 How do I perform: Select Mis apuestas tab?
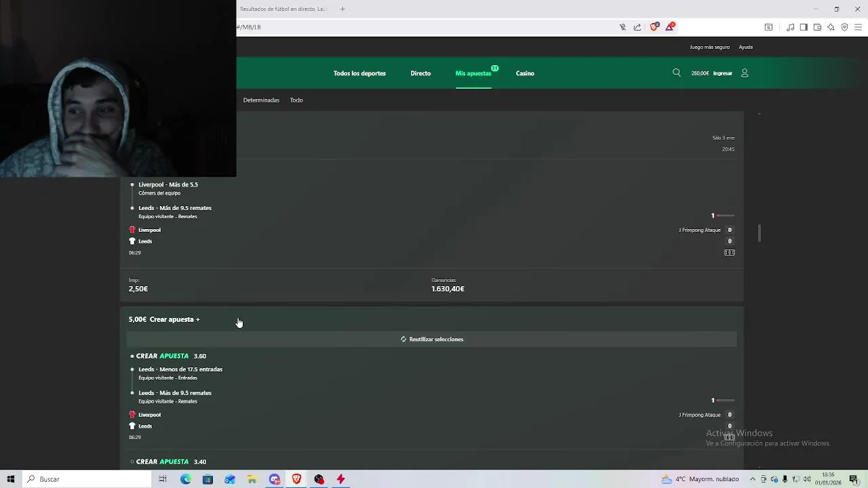(473, 73)
